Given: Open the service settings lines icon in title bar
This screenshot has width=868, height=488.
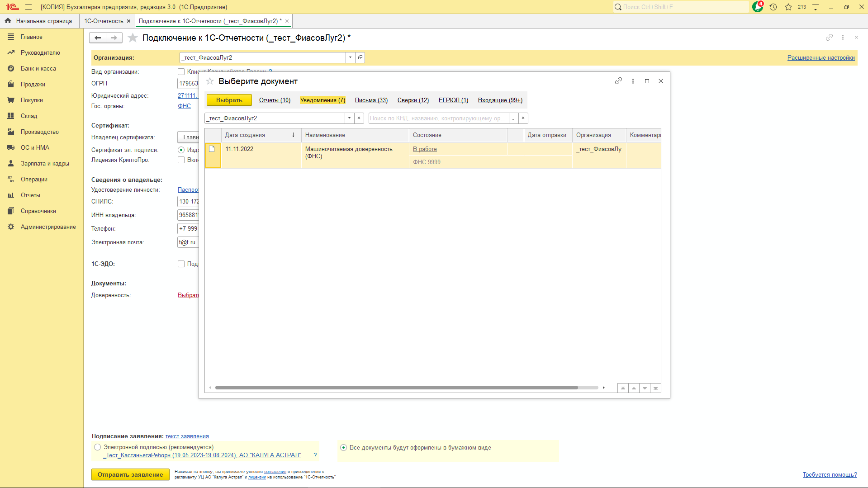Looking at the screenshot, I should coord(816,7).
